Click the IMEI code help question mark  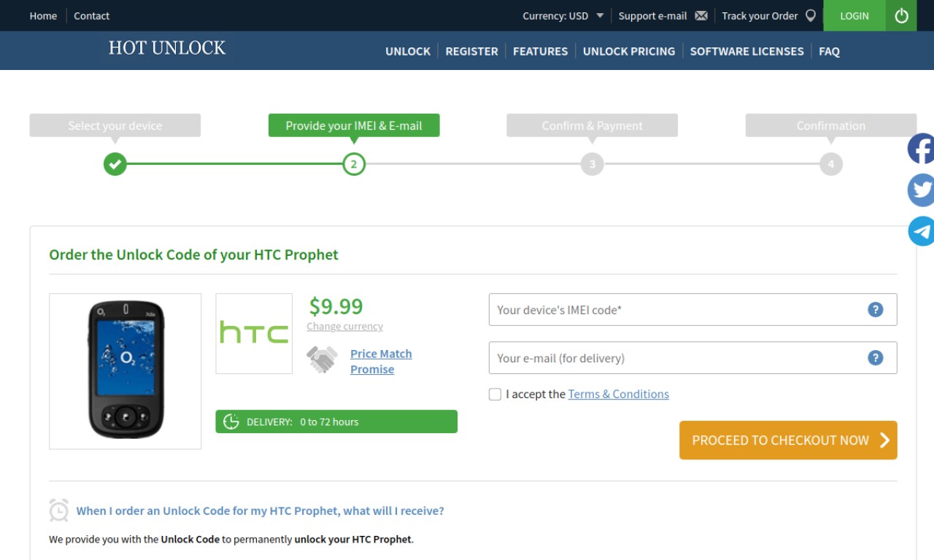coord(875,310)
